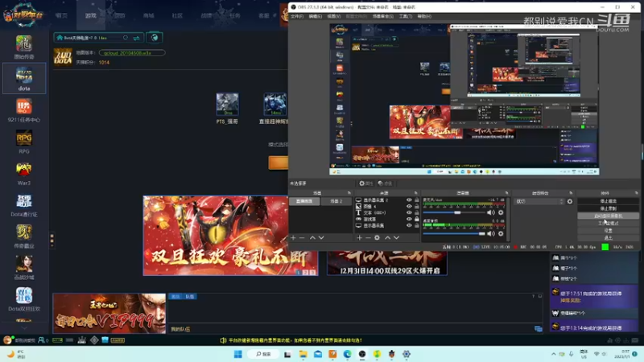Open the 双旦狂欢 豪礼不断 banner
This screenshot has width=644, height=362.
(x=230, y=236)
